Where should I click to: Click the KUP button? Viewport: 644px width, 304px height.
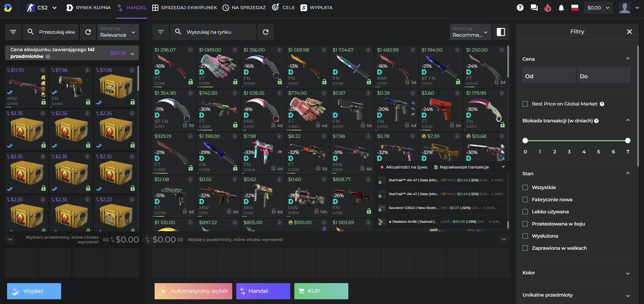click(x=321, y=291)
